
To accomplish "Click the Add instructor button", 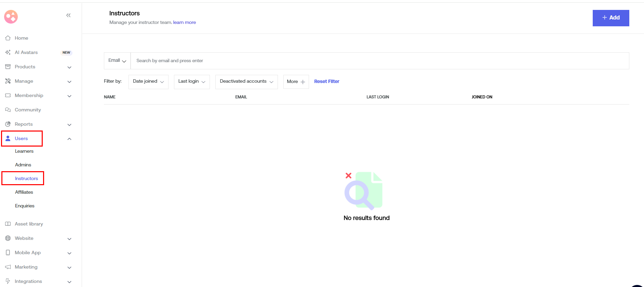I will coord(611,18).
